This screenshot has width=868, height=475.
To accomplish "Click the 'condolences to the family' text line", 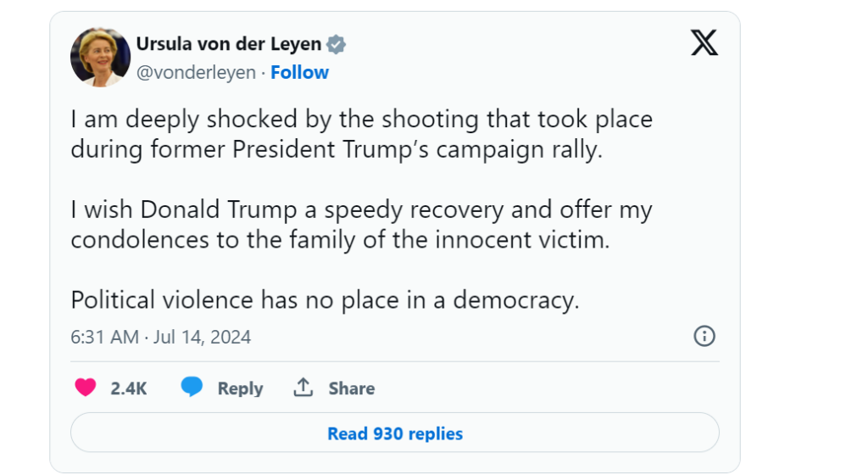I will [x=340, y=239].
